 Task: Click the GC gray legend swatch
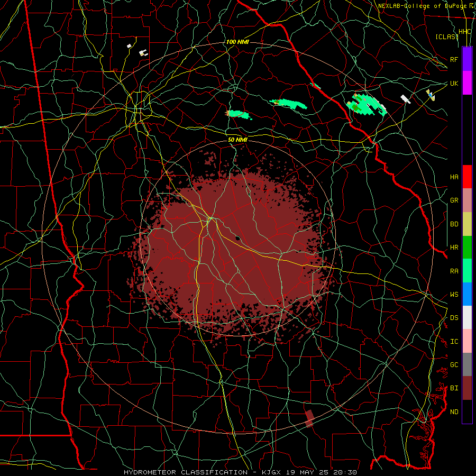point(467,364)
